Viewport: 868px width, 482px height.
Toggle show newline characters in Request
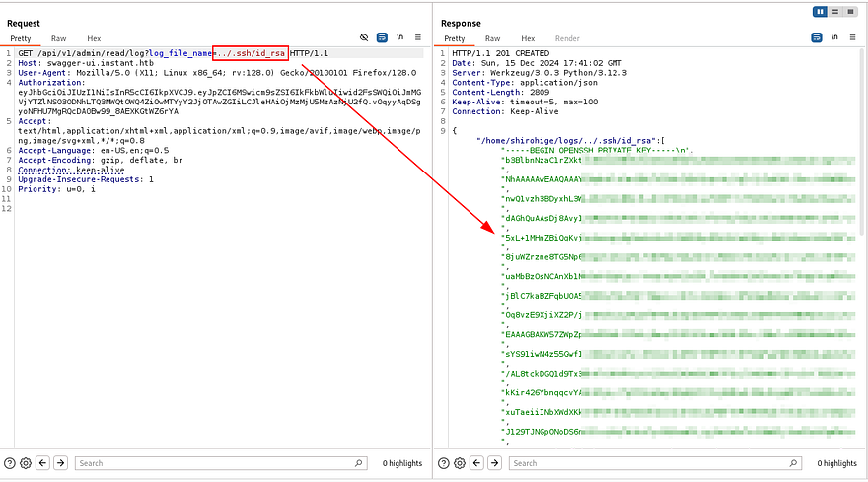point(400,37)
